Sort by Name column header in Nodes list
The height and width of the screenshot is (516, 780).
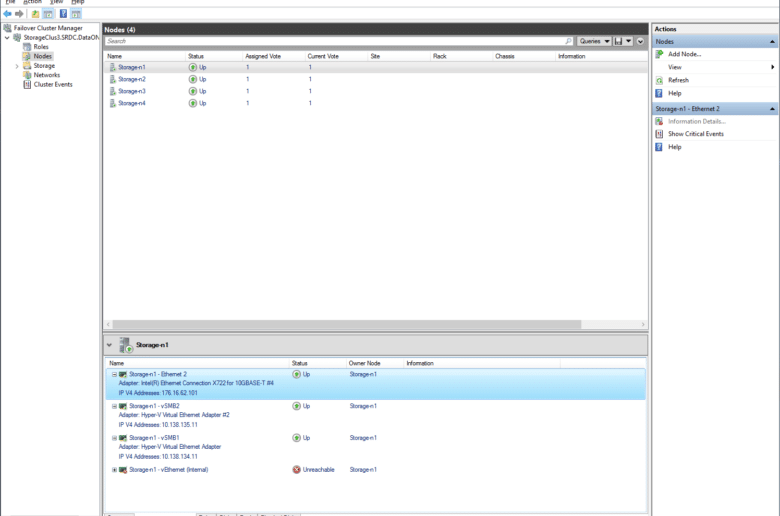145,56
